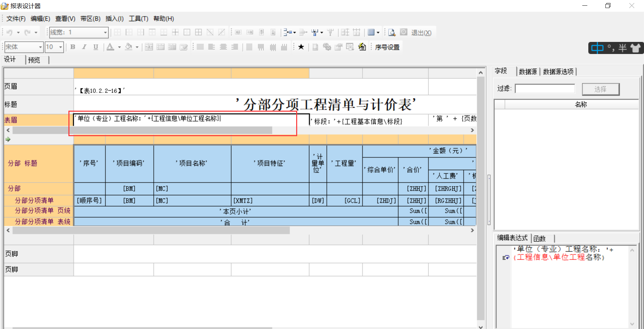This screenshot has height=329, width=644.
Task: Open the 线宽 line width dropdown
Action: pos(105,32)
